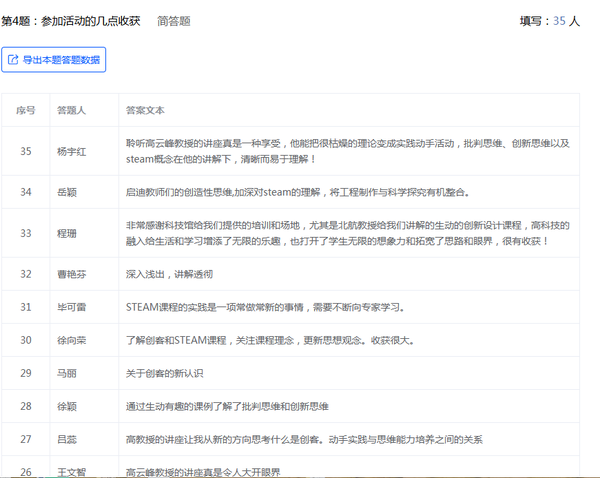Select row number 30

pyautogui.click(x=26, y=340)
